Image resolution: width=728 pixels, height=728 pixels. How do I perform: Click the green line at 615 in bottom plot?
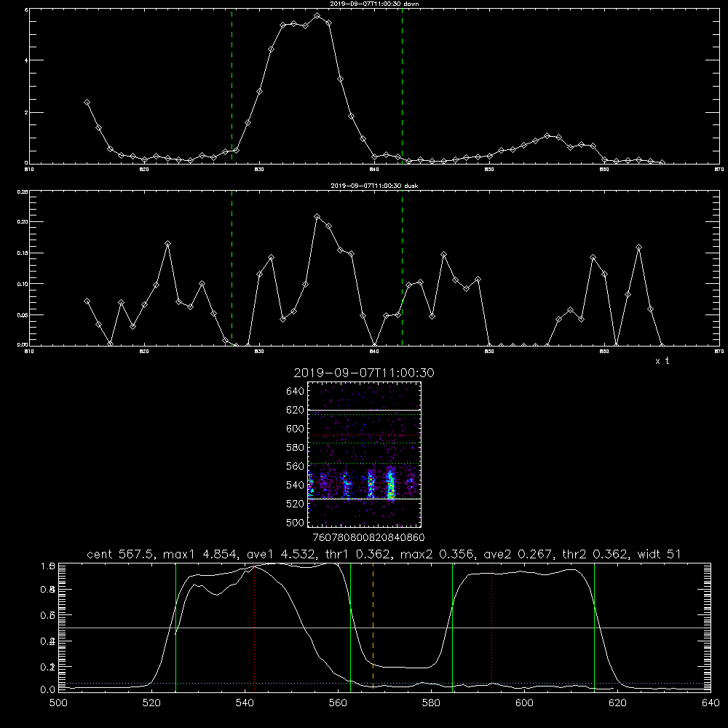(x=594, y=627)
